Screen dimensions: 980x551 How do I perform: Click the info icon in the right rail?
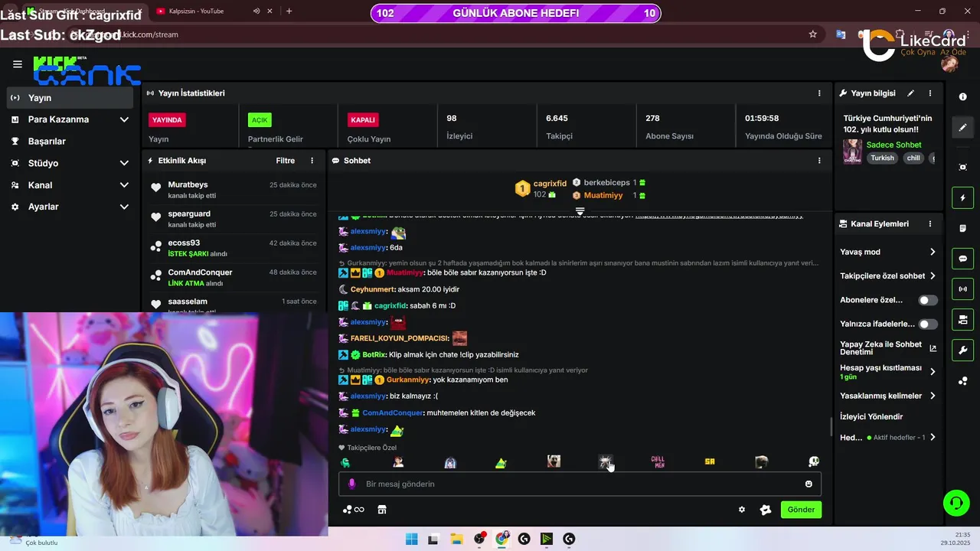pos(962,97)
